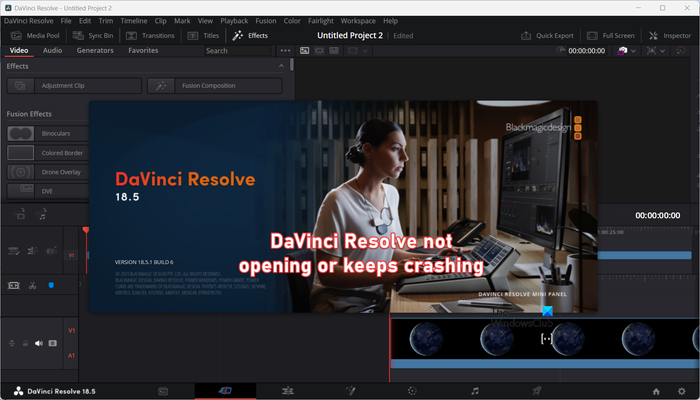
Task: Open the Media Pool panel
Action: tap(35, 36)
